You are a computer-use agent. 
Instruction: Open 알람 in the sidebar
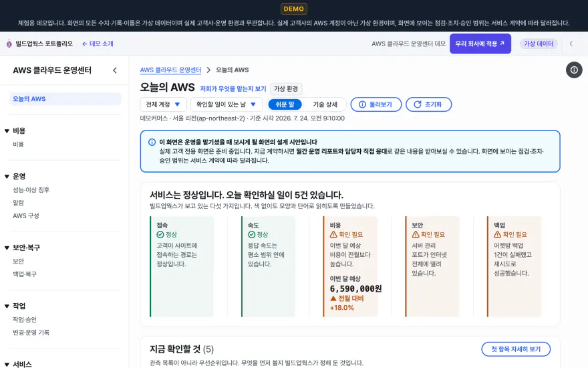[x=19, y=203]
